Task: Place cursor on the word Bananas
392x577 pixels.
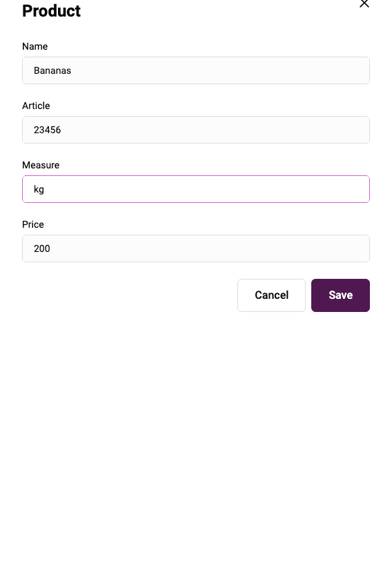Action: click(x=52, y=70)
